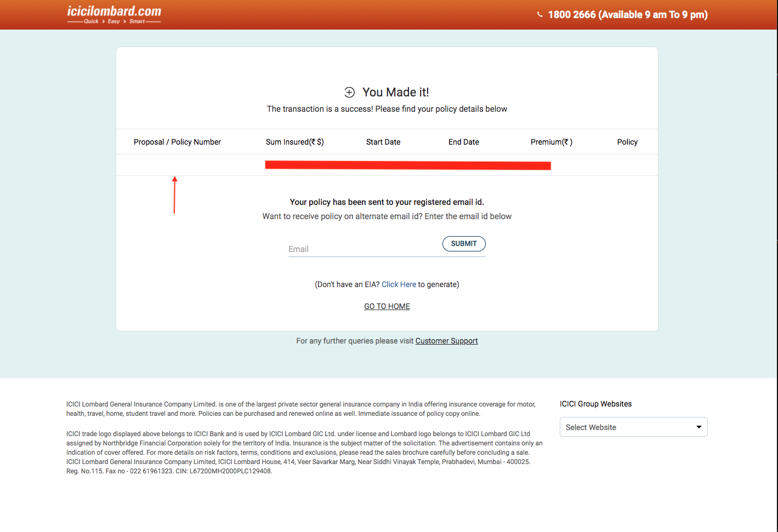The width and height of the screenshot is (778, 532).
Task: Select the End Date column header
Action: click(464, 142)
